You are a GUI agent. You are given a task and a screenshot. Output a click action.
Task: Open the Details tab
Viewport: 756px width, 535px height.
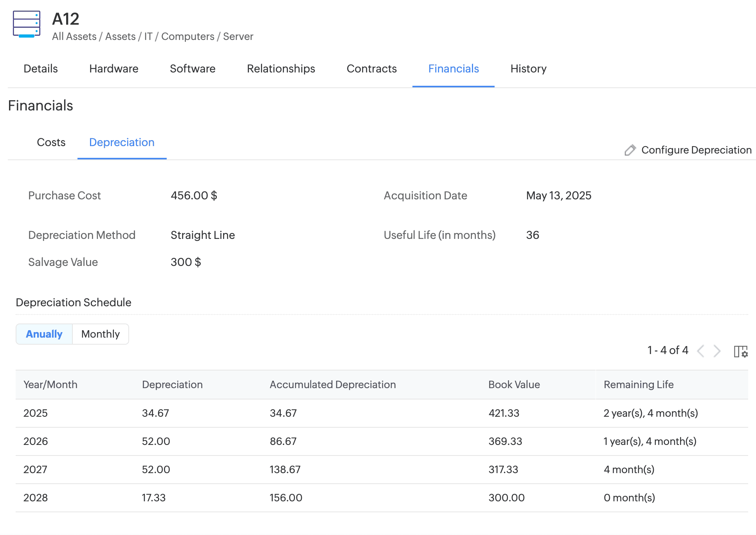(x=41, y=69)
